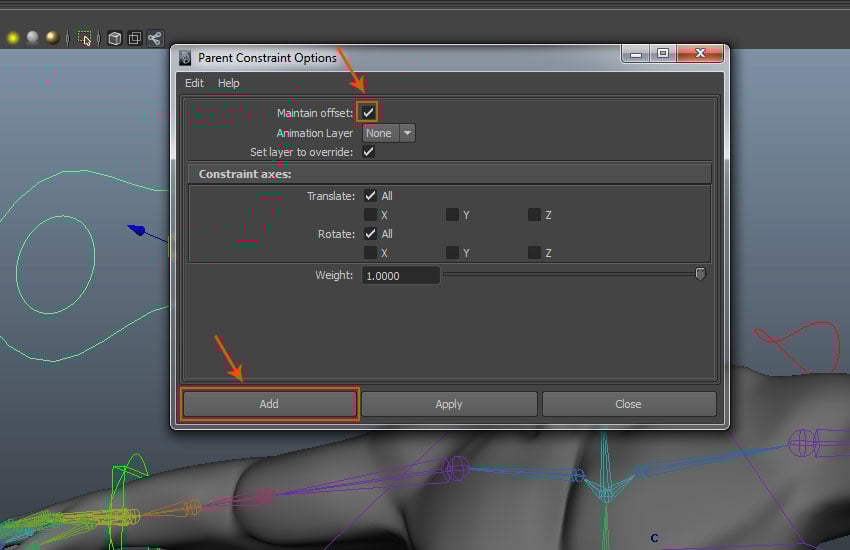Uncheck Rotate All checkbox

click(x=370, y=234)
